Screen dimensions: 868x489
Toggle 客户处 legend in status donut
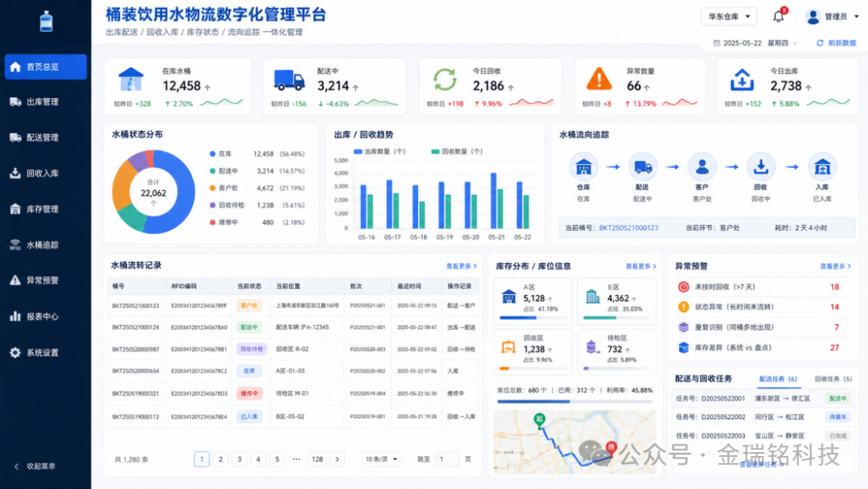224,187
